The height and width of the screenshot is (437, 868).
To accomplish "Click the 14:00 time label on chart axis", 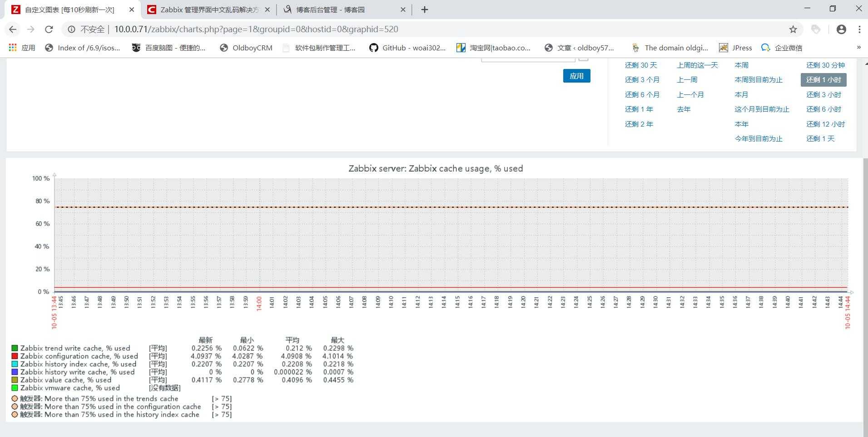I will click(259, 304).
